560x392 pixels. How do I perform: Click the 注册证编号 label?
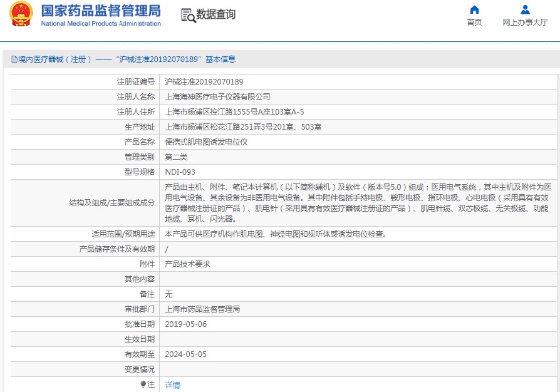tap(136, 82)
